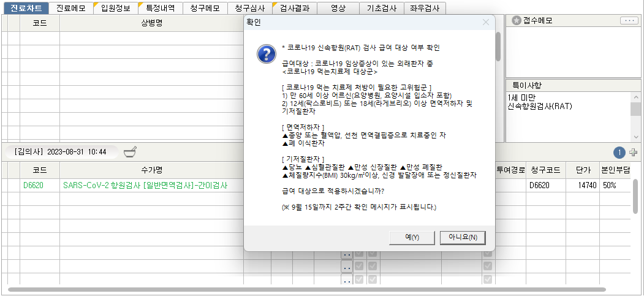Select the 검사결과 tab
This screenshot has height=296, width=644.
click(x=294, y=8)
